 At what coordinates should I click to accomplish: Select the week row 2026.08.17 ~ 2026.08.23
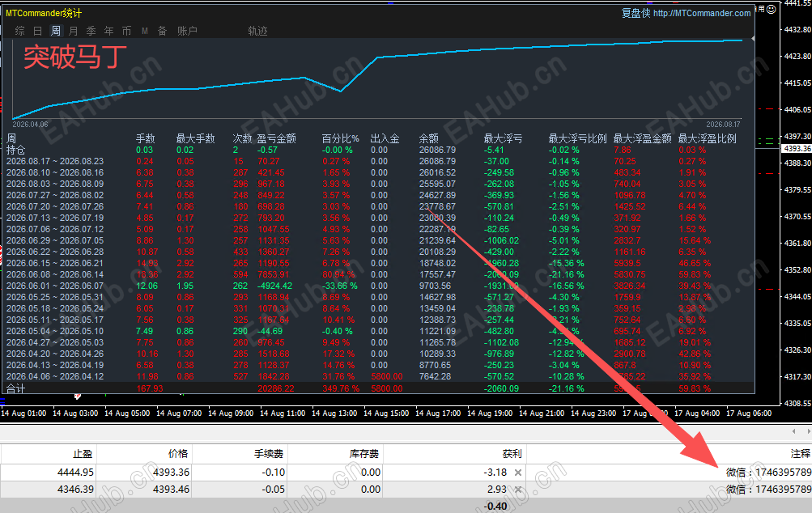(x=55, y=161)
